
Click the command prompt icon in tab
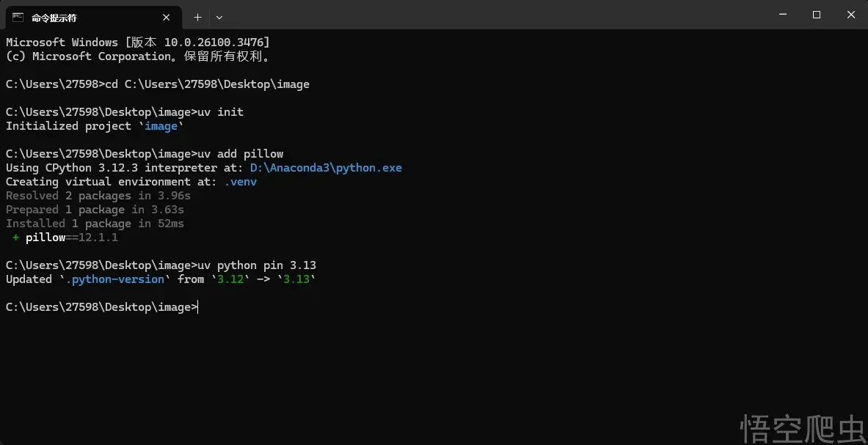18,18
